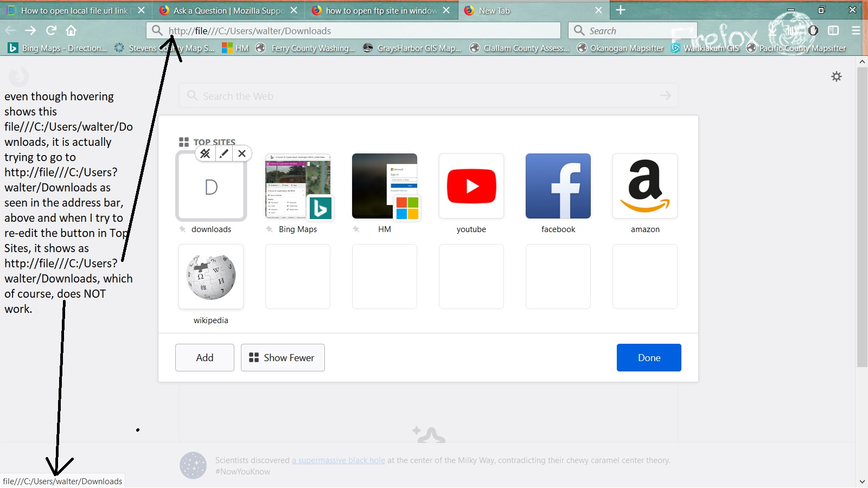Viewport: 868px width, 488px height.
Task: Focus the 'Search the Web' box
Action: coord(428,96)
